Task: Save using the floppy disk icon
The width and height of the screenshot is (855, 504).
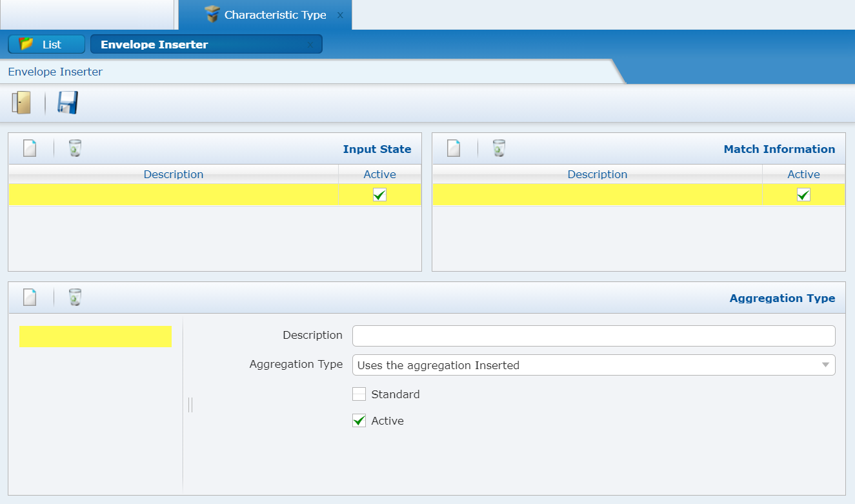Action: (x=67, y=103)
